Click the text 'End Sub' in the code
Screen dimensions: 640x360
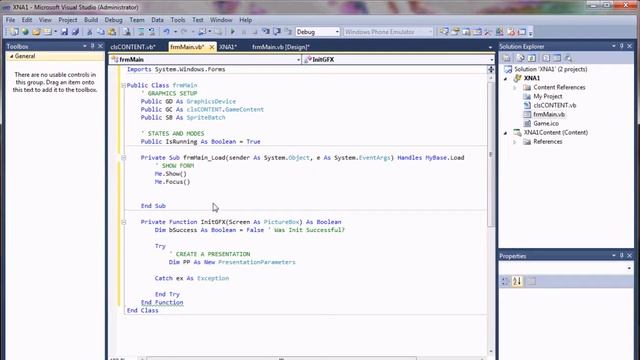[153, 206]
